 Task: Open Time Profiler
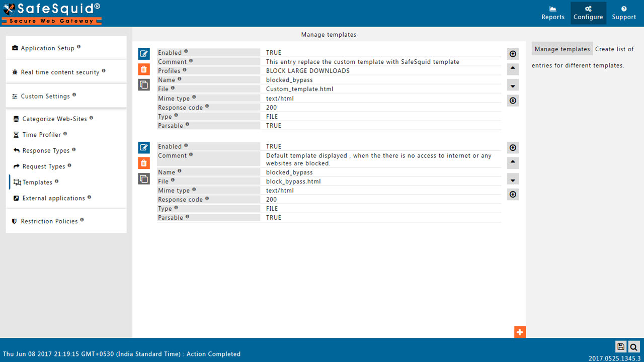(x=41, y=135)
